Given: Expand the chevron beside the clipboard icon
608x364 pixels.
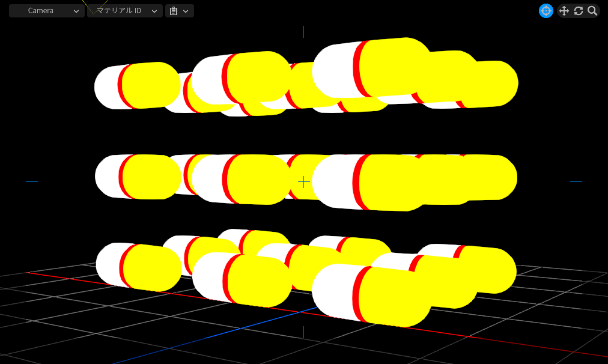Looking at the screenshot, I should pos(186,11).
